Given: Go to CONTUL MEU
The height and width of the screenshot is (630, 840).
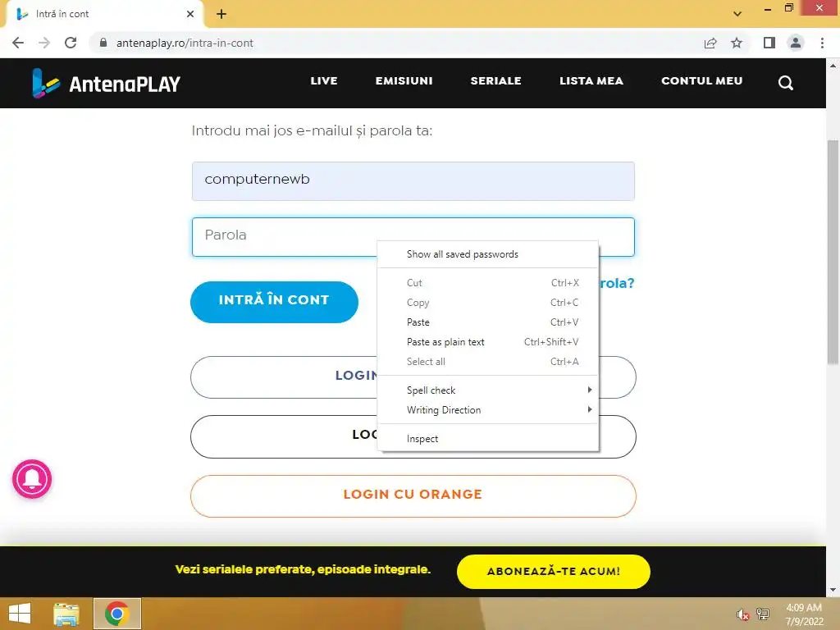Looking at the screenshot, I should (x=702, y=81).
